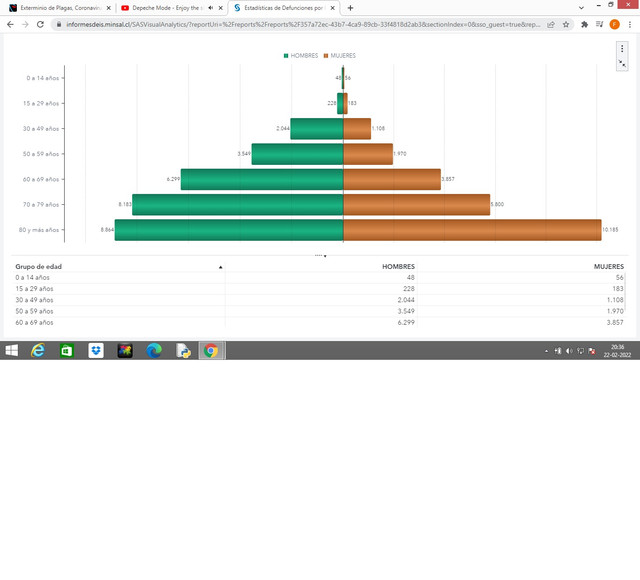Image resolution: width=640 pixels, height=580 pixels.
Task: Sort by MUJERES column header
Action: 609,267
